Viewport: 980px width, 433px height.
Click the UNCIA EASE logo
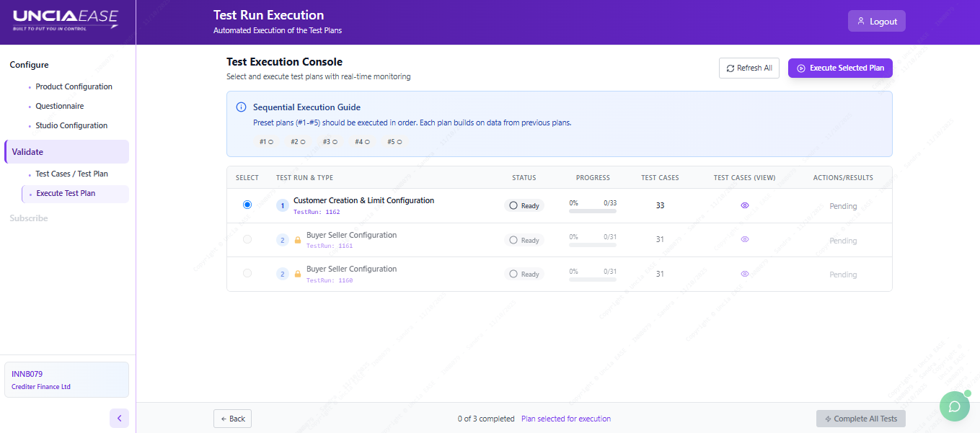click(x=66, y=21)
